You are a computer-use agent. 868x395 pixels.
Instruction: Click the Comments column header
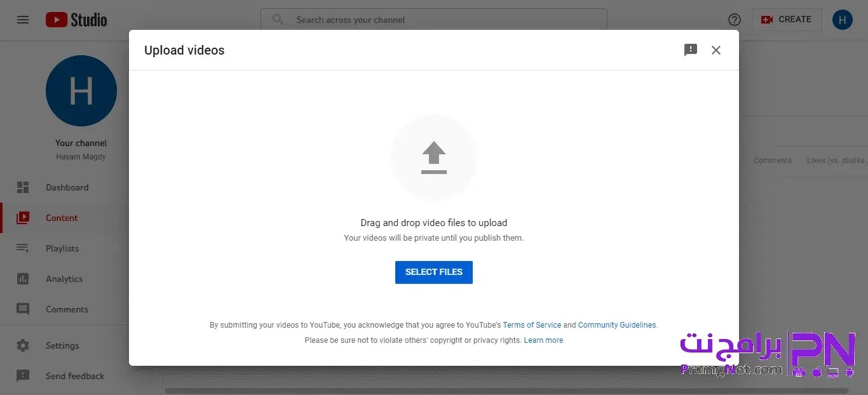click(772, 161)
